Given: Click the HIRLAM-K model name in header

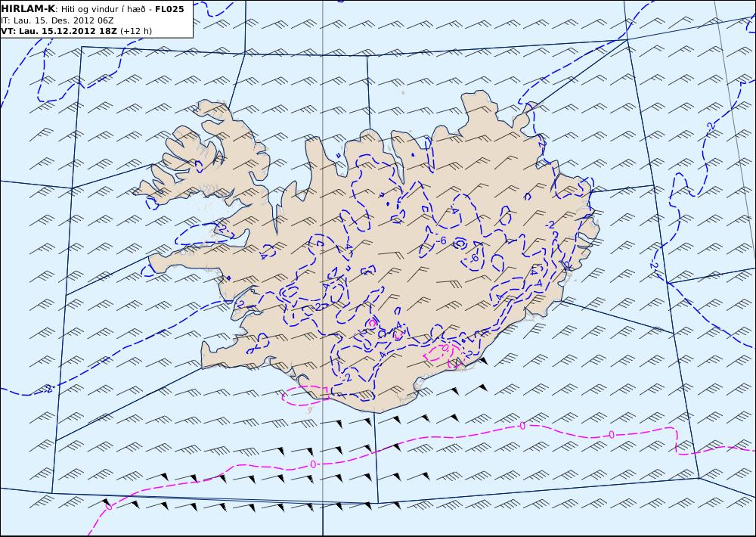Looking at the screenshot, I should 28,9.
